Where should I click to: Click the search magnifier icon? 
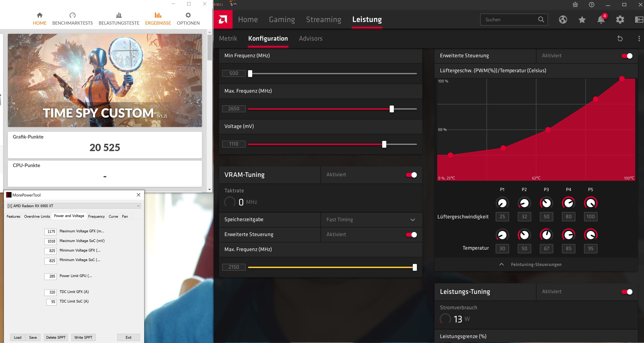(x=541, y=20)
